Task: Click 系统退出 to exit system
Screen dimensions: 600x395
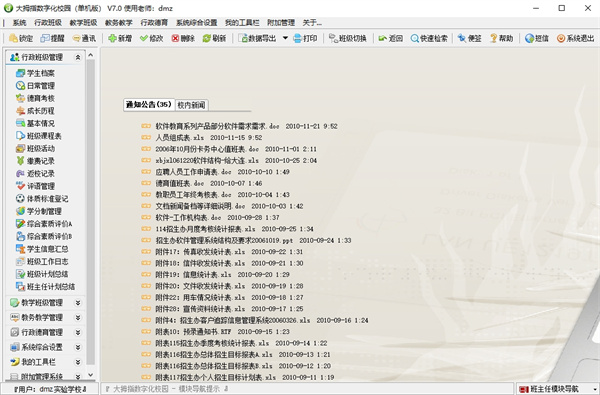Action: (575, 38)
